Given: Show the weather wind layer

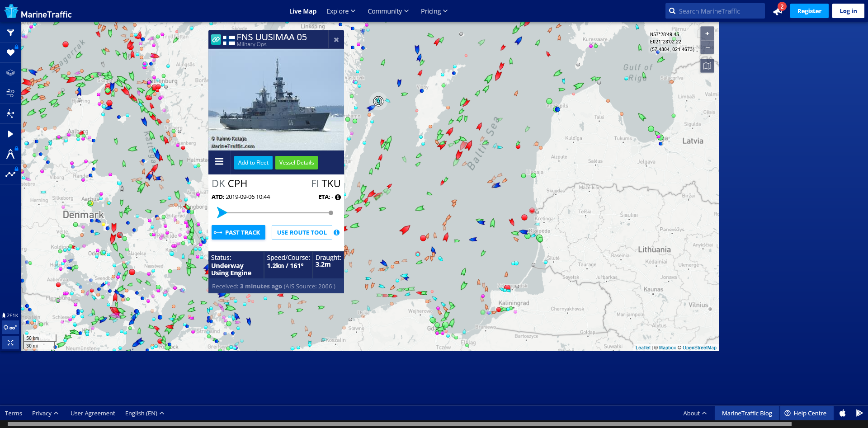Looking at the screenshot, I should tap(10, 93).
